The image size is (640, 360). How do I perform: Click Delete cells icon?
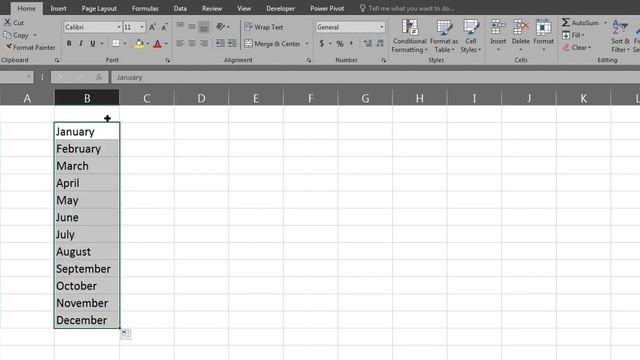coord(520,27)
